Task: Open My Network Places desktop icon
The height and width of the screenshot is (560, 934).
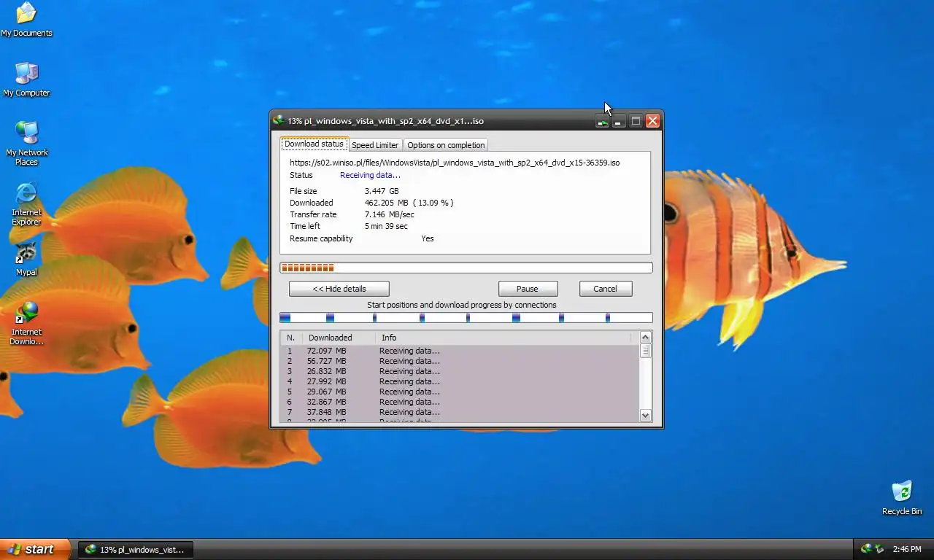Action: [x=27, y=144]
